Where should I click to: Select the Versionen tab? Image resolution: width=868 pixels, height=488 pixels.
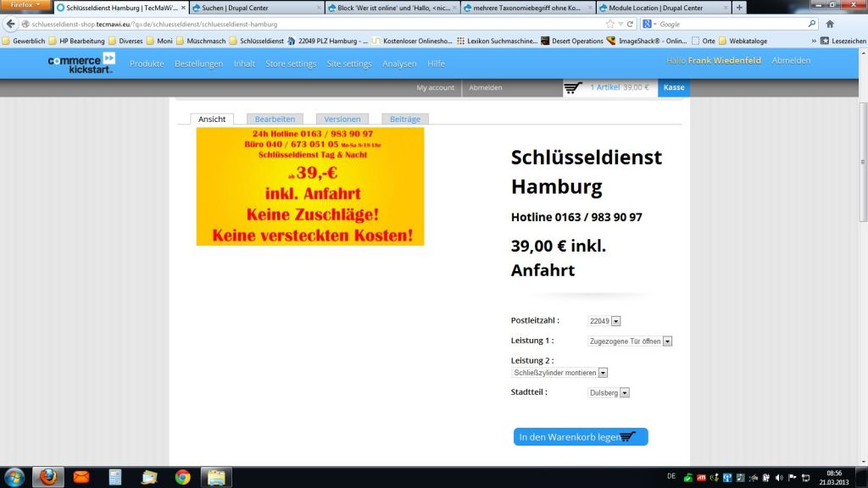(x=342, y=119)
